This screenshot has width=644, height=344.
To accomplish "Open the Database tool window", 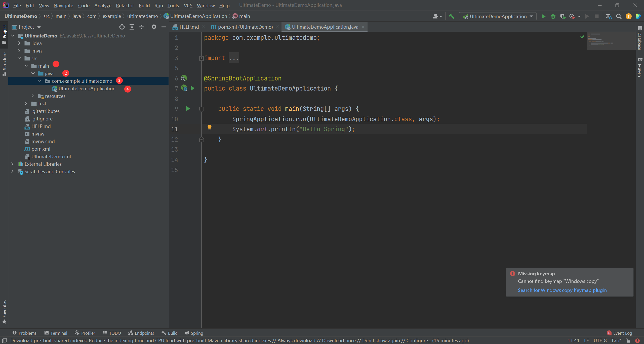I will coord(640,38).
